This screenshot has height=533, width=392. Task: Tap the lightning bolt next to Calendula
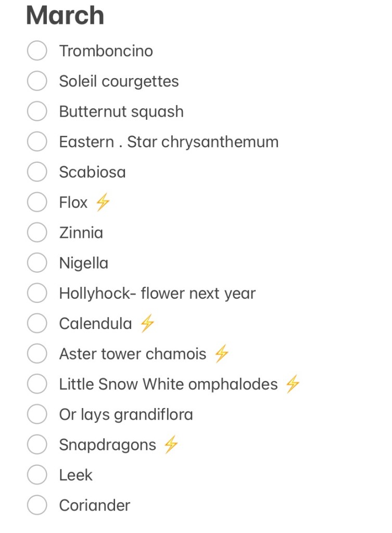[147, 324]
